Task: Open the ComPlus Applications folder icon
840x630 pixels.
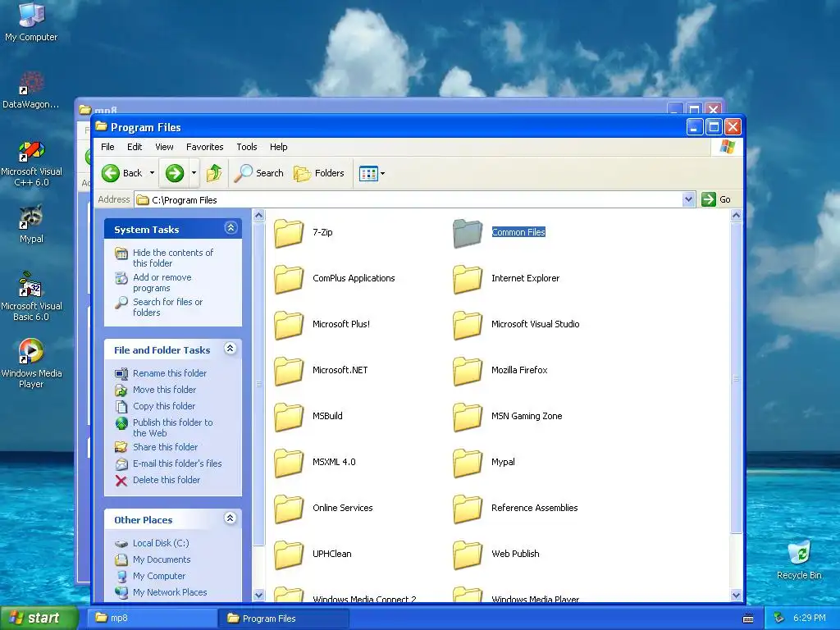Action: [x=289, y=279]
